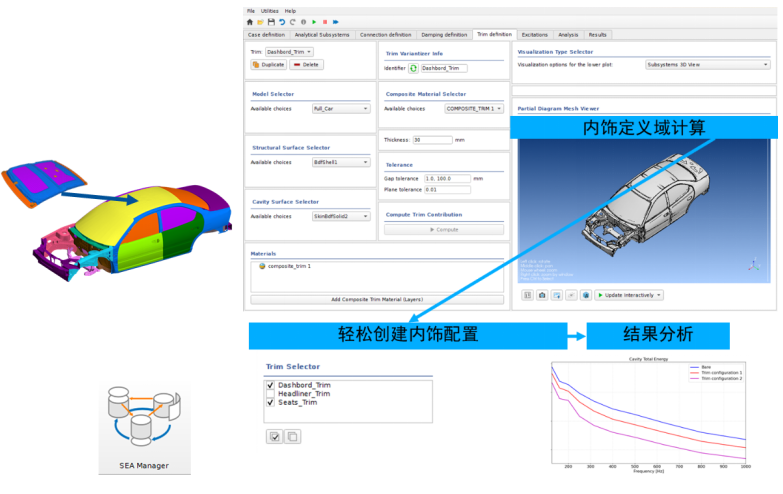The height and width of the screenshot is (494, 783).
Task: Open the COMPOSITE_TRIM 1 material dropdown
Action: point(474,108)
